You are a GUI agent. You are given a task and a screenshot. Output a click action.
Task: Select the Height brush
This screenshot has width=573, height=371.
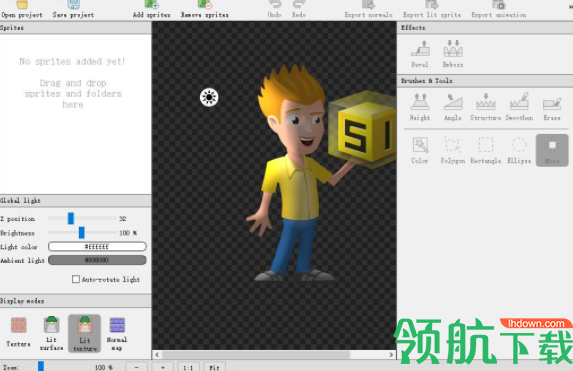click(420, 107)
